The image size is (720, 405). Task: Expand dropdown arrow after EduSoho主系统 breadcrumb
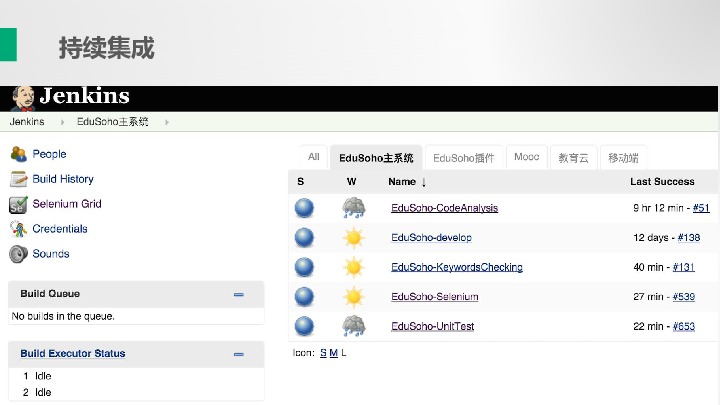[x=167, y=122]
